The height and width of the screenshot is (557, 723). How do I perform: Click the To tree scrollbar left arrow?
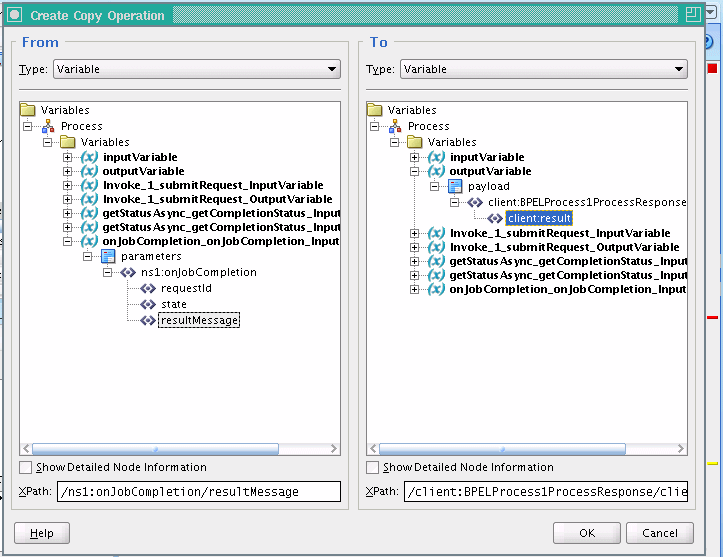[373, 449]
